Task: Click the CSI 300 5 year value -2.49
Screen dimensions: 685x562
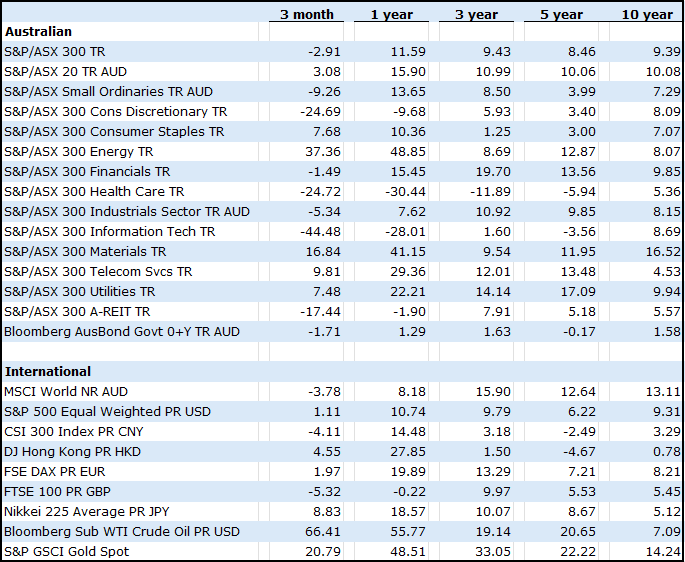Action: 580,432
